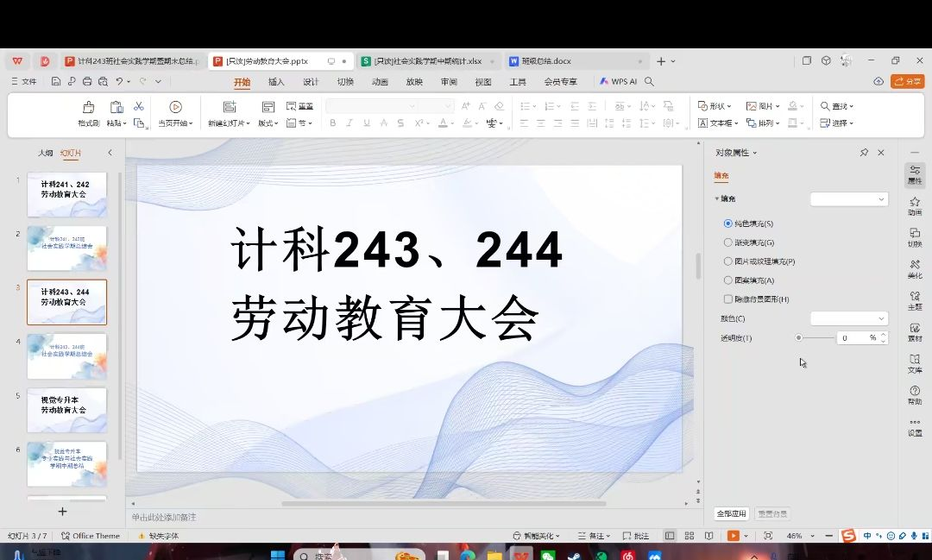Image resolution: width=932 pixels, height=560 pixels.
Task: Click the New Slide (新建幻灯片) icon
Action: [x=229, y=108]
